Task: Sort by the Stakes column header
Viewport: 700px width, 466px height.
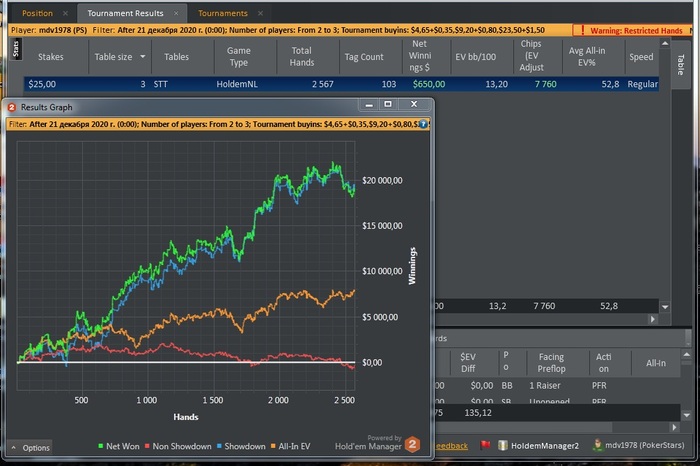Action: click(50, 57)
